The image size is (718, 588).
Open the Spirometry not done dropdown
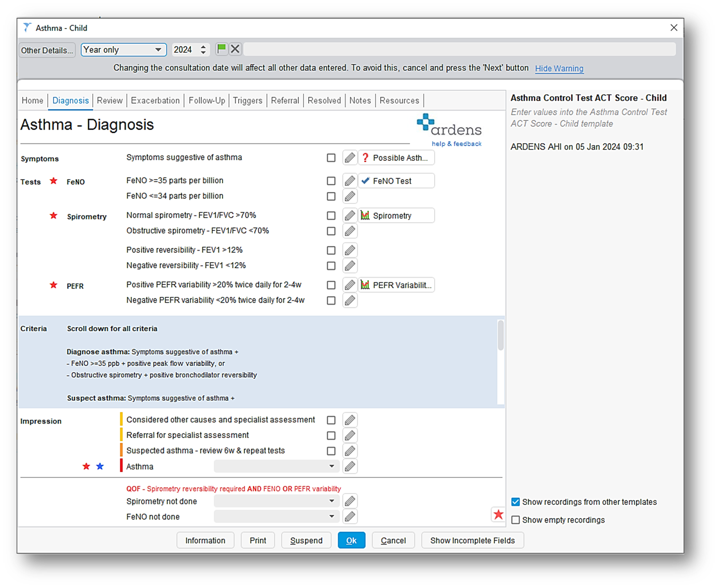point(277,501)
